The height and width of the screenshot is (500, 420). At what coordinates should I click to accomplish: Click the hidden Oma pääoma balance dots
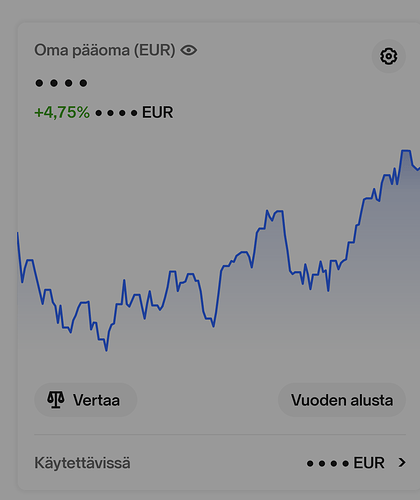61,83
